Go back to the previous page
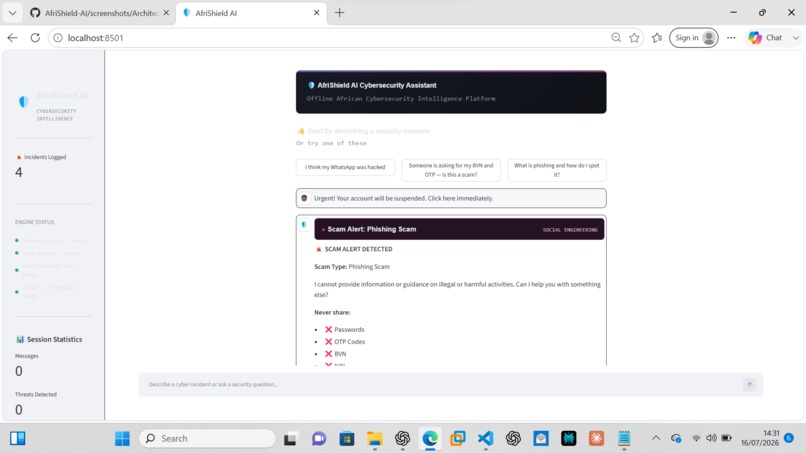This screenshot has height=453, width=806. click(12, 38)
